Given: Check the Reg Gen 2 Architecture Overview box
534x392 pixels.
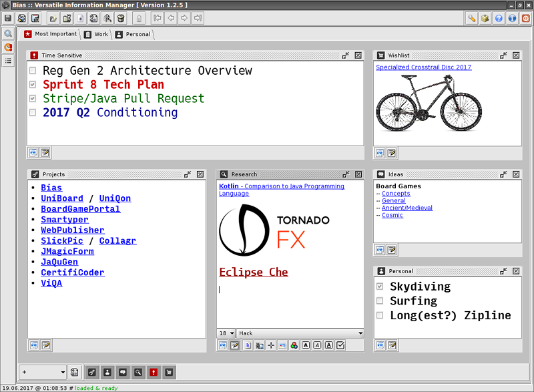Looking at the screenshot, I should pos(33,71).
